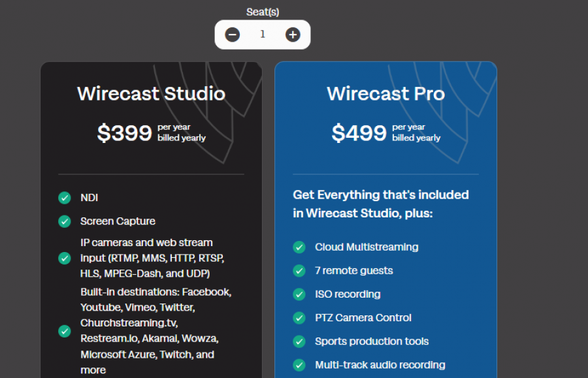This screenshot has height=378, width=588.
Task: Click the checkmark icon beside NDI
Action: tap(65, 197)
